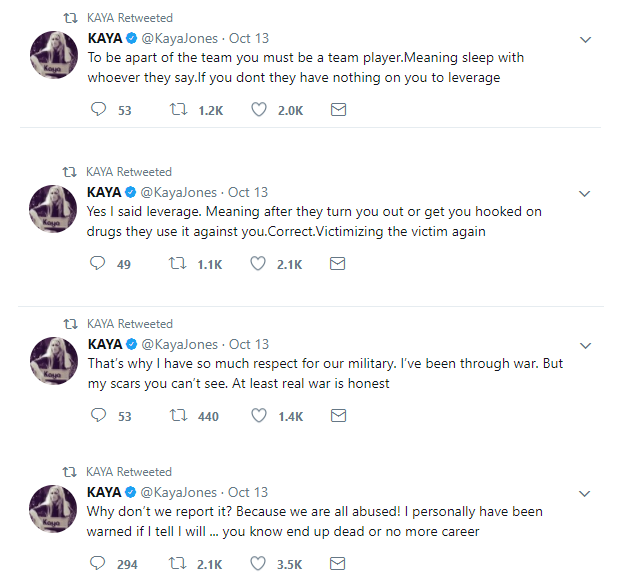Expand options for the 'Why don't we report it' tweet
632x583 pixels.
tap(586, 493)
